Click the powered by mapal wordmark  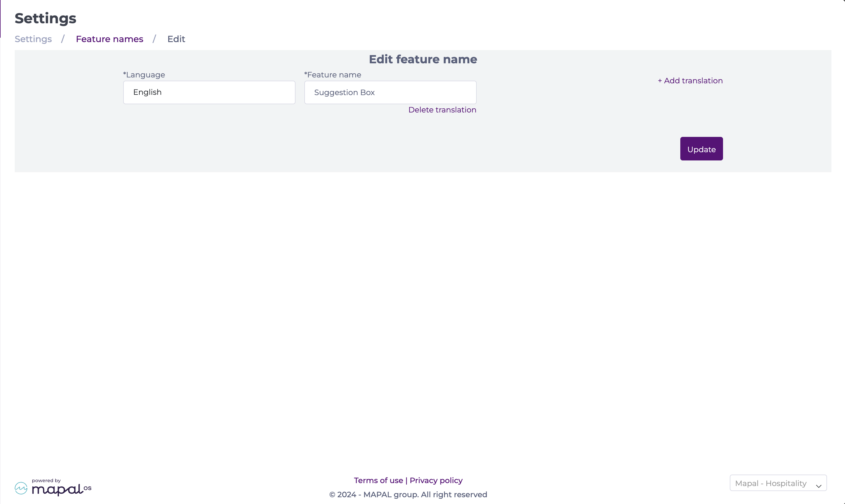pyautogui.click(x=62, y=487)
